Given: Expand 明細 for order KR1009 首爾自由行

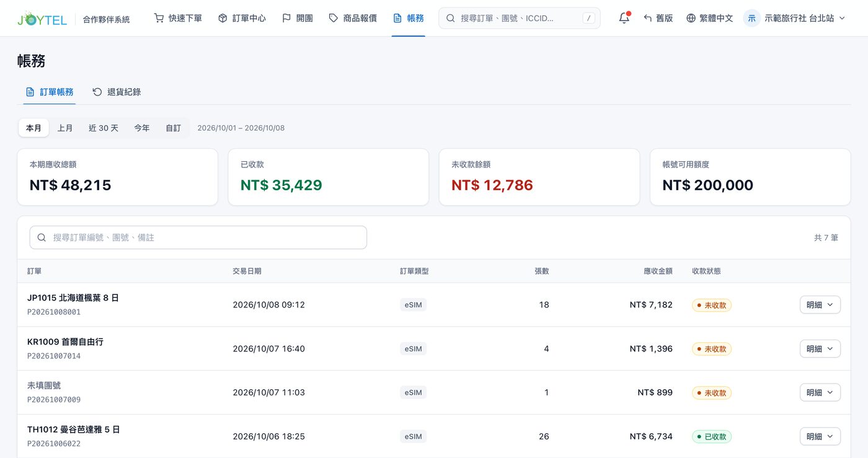Looking at the screenshot, I should tap(820, 349).
